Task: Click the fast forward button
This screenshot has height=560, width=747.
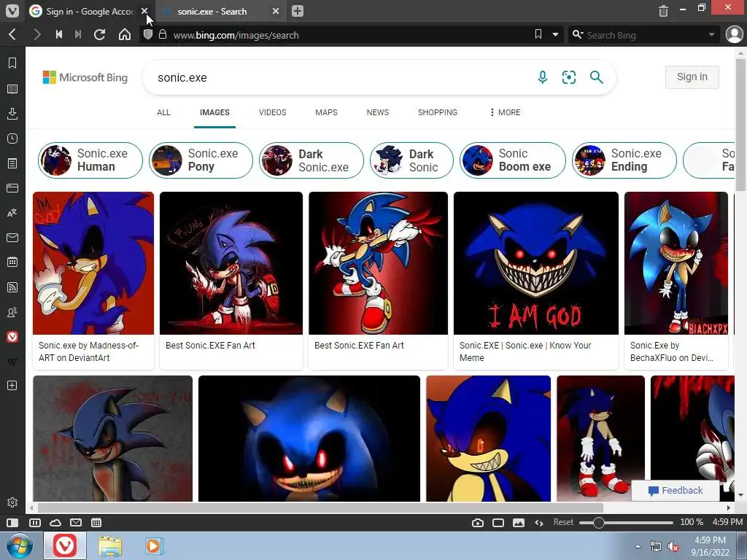Action: click(78, 34)
